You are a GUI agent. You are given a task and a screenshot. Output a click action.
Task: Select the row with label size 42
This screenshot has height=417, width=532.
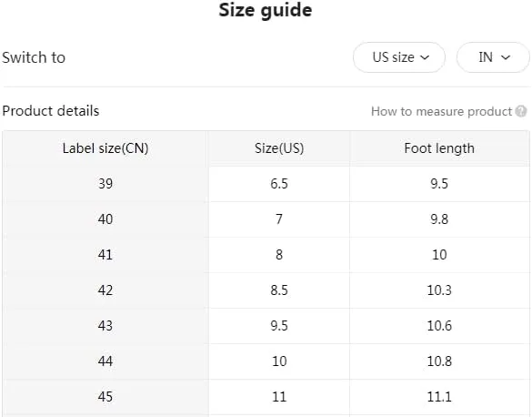pos(266,290)
